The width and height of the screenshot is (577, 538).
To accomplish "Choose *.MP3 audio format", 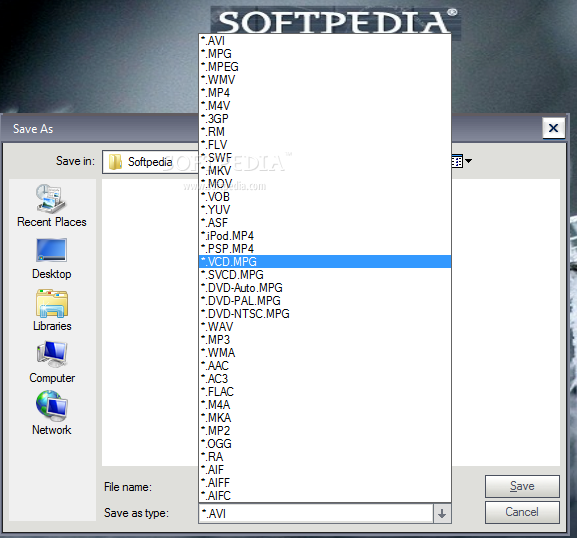I will coord(325,340).
